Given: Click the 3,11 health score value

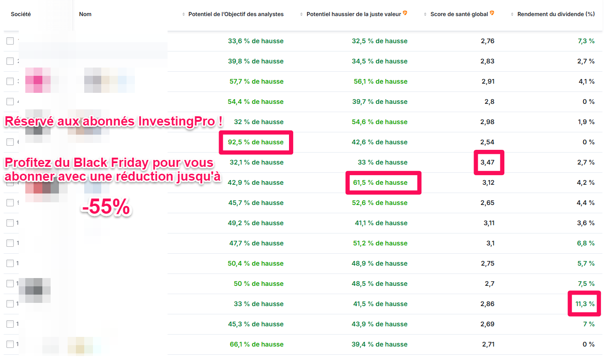Looking at the screenshot, I should tap(489, 223).
